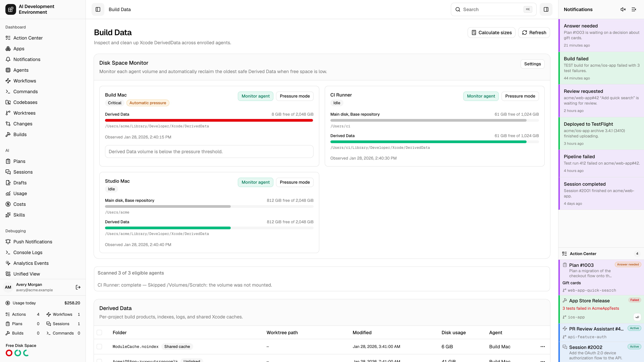Open Disk Space Monitor Settings

coord(532,64)
